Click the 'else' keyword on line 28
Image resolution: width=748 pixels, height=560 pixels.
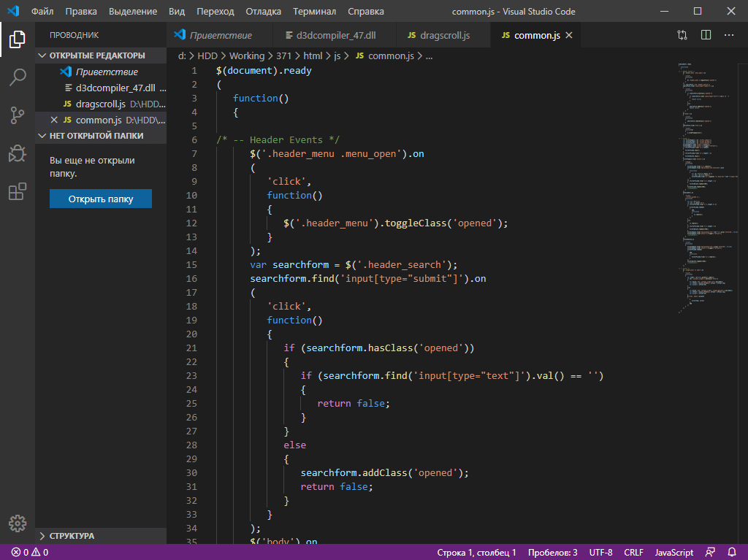pos(295,445)
